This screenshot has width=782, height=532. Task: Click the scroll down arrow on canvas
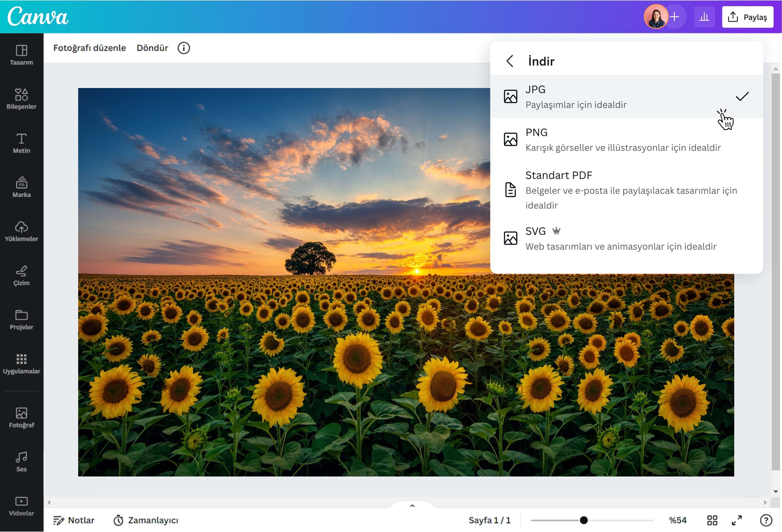[x=776, y=492]
